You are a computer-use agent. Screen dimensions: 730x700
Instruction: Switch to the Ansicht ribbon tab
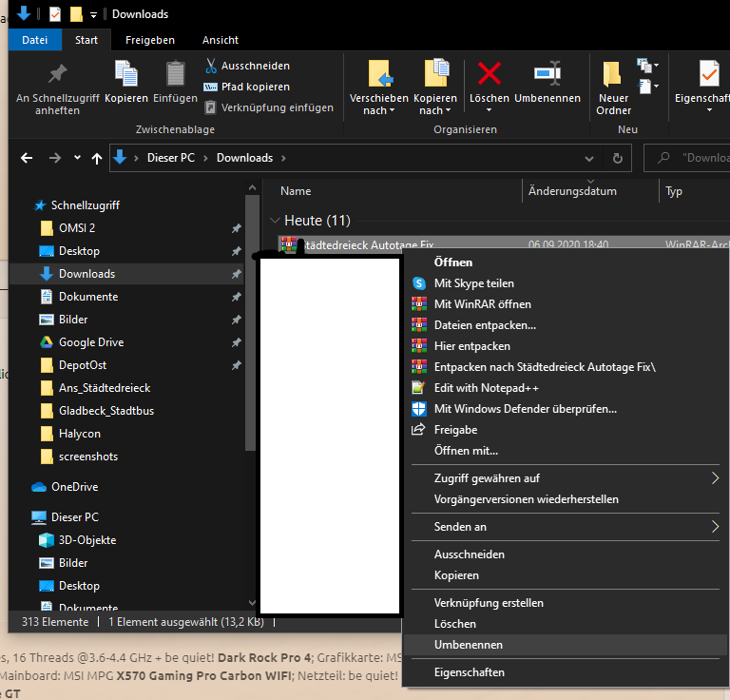click(x=221, y=40)
